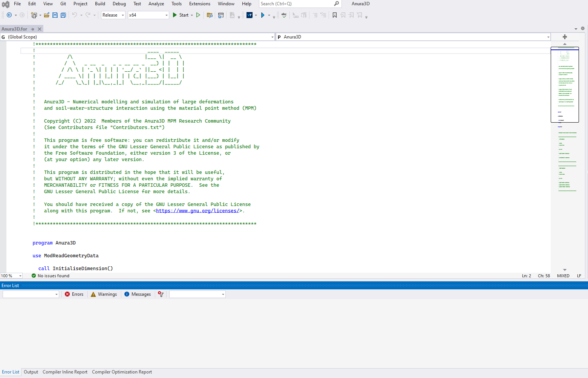Viewport: 588px width, 378px height.
Task: Click the Open File folder icon
Action: pyautogui.click(x=47, y=15)
